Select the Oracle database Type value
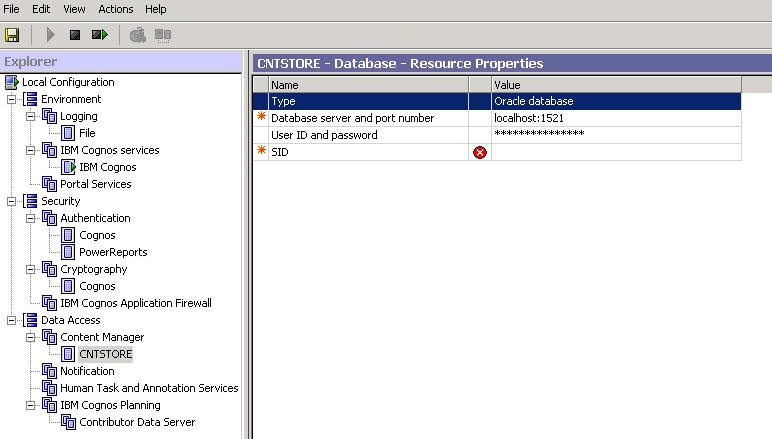Screen dimensions: 772x439 616,101
